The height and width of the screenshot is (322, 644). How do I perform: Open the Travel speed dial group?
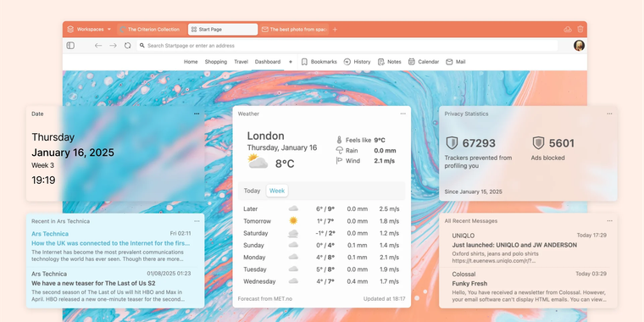tap(241, 62)
